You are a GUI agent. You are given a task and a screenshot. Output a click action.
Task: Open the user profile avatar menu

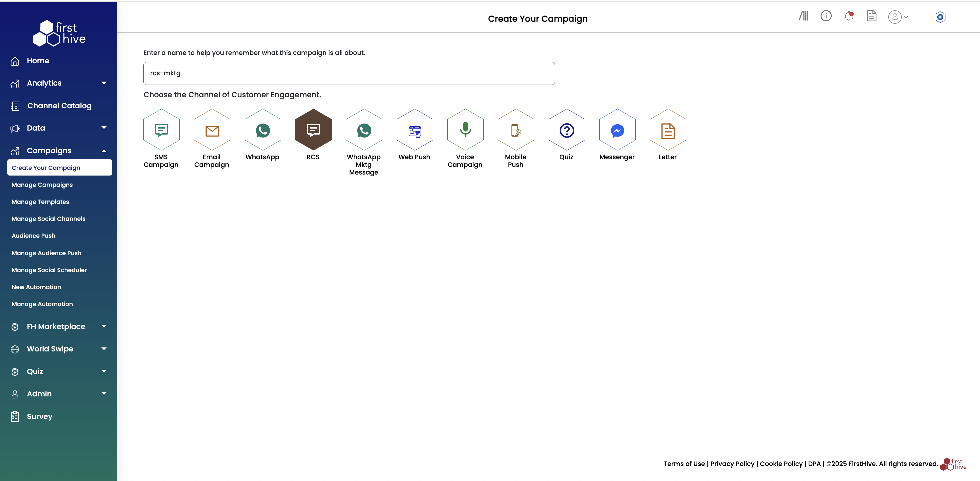898,17
